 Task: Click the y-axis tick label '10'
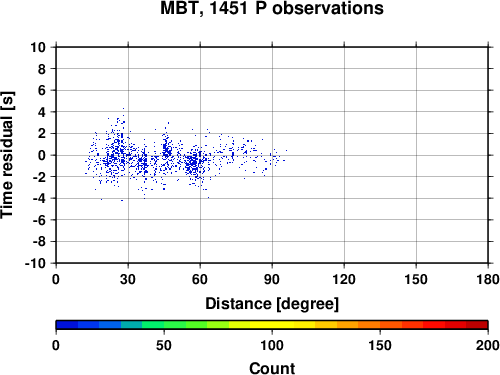tap(38, 47)
